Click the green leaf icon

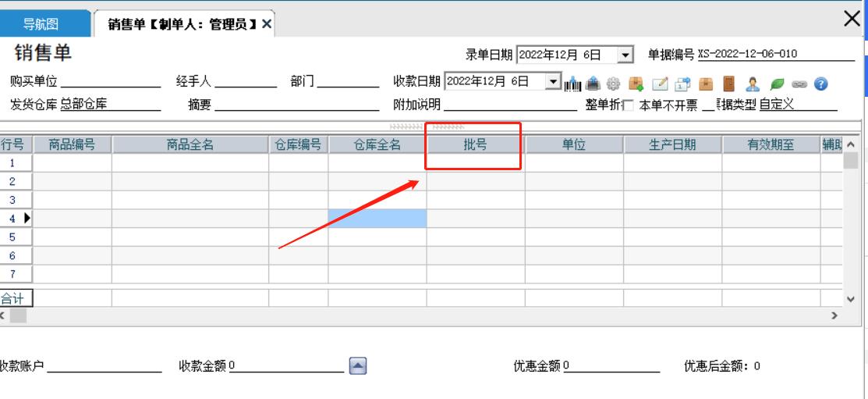pos(778,84)
